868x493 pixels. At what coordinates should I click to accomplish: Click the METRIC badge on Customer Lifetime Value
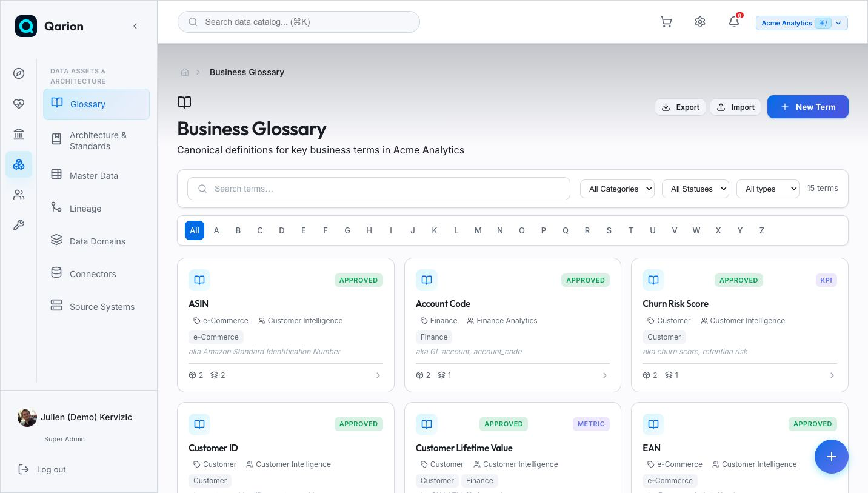[x=591, y=424]
